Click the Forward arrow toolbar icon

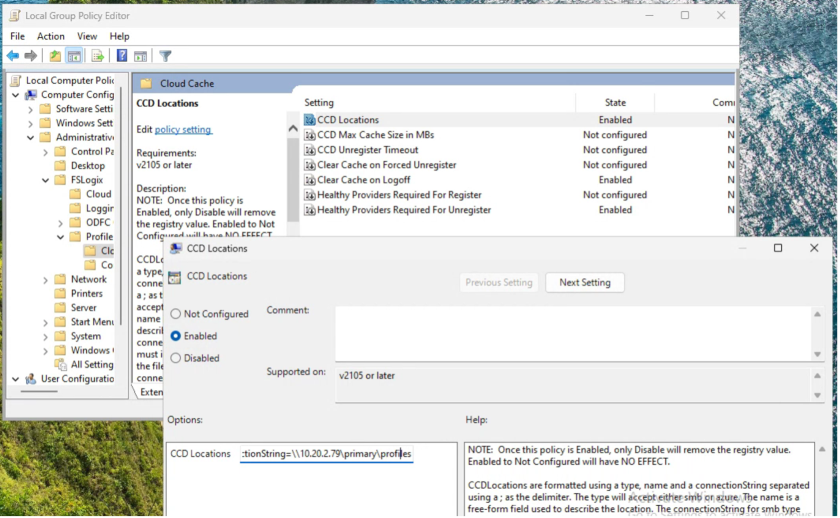pos(31,56)
